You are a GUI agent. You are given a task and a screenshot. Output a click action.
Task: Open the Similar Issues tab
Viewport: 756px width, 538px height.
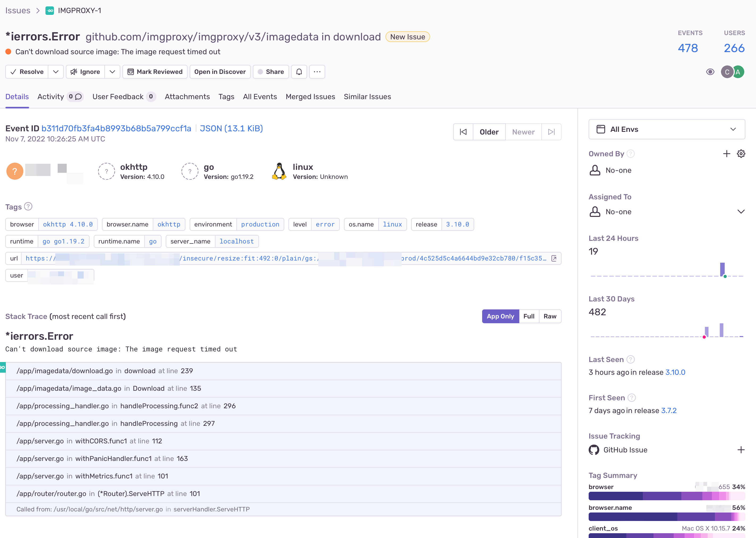[x=367, y=97]
